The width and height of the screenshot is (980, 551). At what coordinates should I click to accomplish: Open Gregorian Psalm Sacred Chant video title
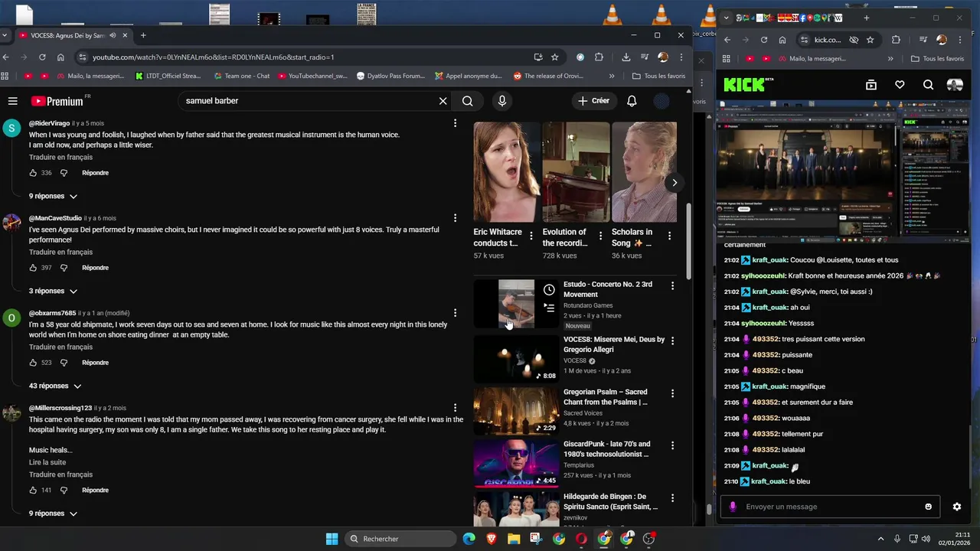click(x=606, y=396)
